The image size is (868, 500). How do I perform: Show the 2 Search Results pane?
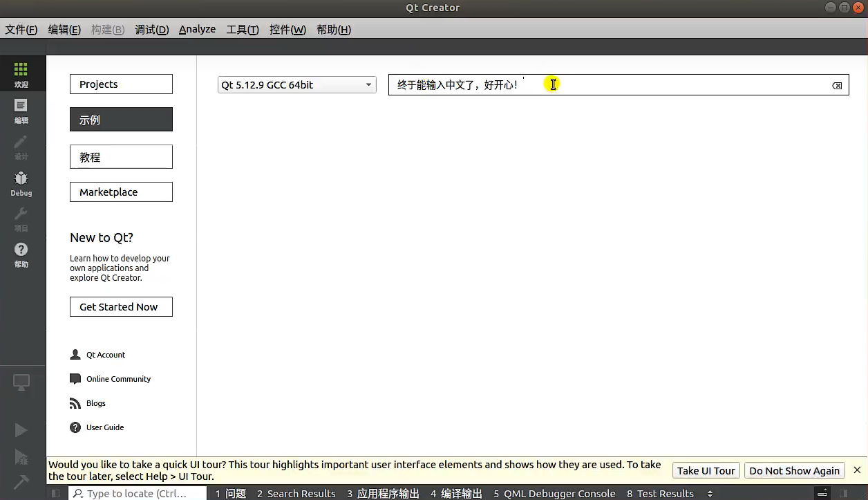tap(296, 494)
